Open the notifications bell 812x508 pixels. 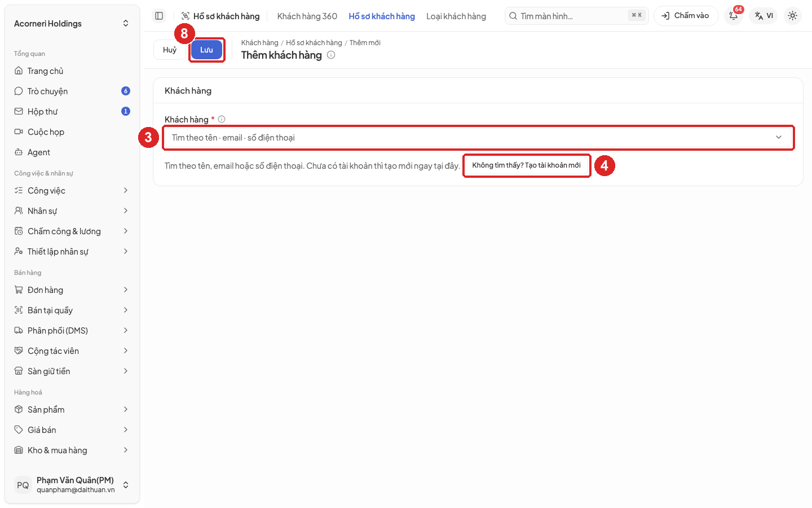(734, 16)
